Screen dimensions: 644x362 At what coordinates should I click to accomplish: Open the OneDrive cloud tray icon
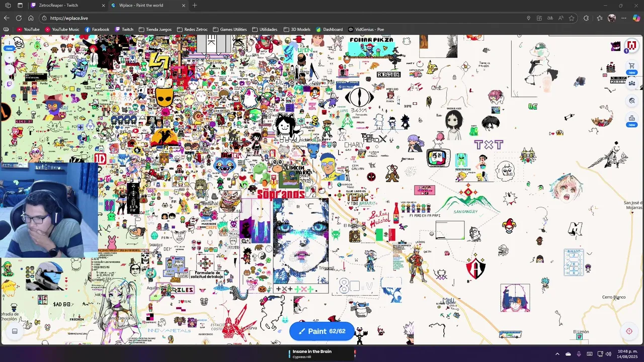pos(568,354)
